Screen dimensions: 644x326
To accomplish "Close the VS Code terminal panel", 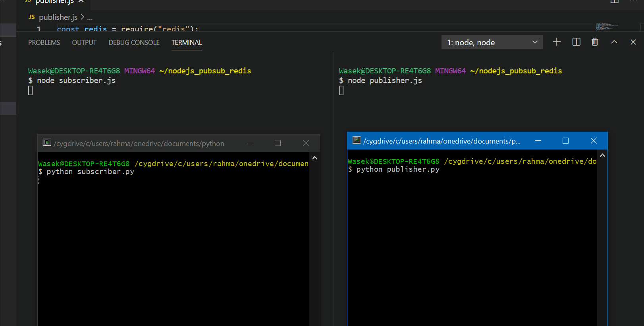I will pyautogui.click(x=633, y=42).
